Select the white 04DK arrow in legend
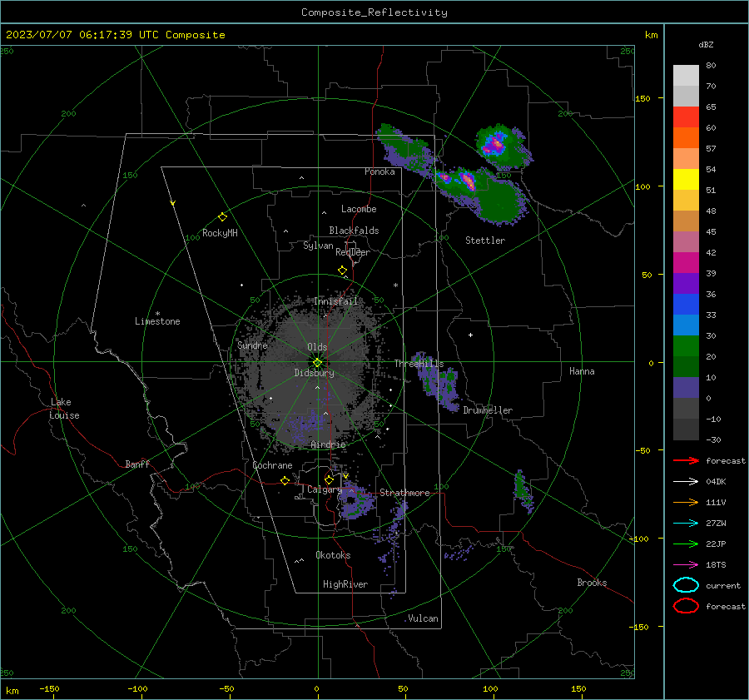The height and width of the screenshot is (700, 749). [686, 482]
